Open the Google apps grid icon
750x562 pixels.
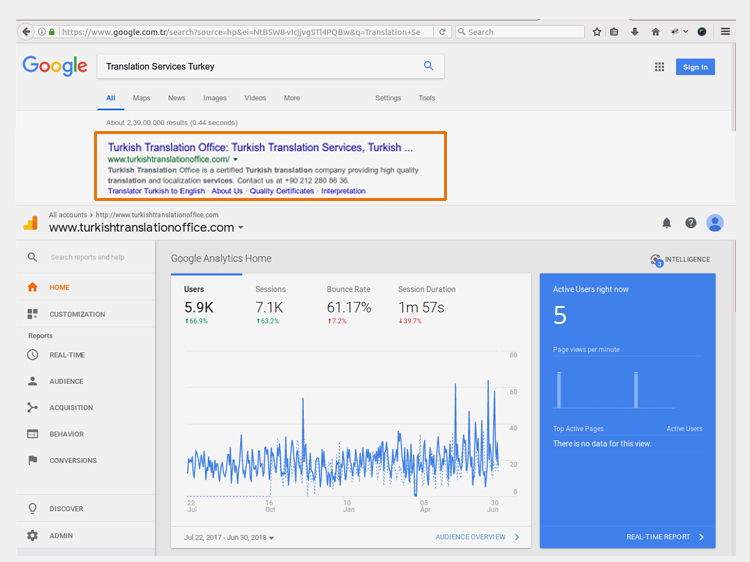pyautogui.click(x=659, y=67)
